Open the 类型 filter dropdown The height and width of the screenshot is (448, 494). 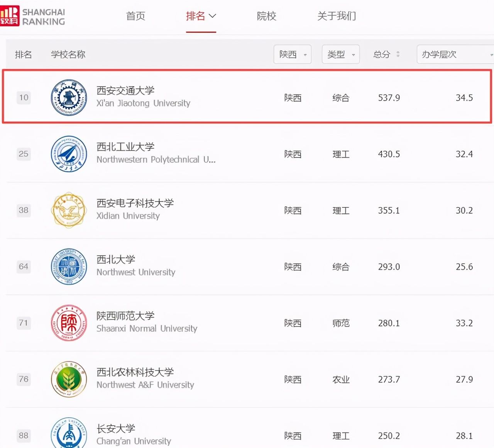(x=341, y=54)
